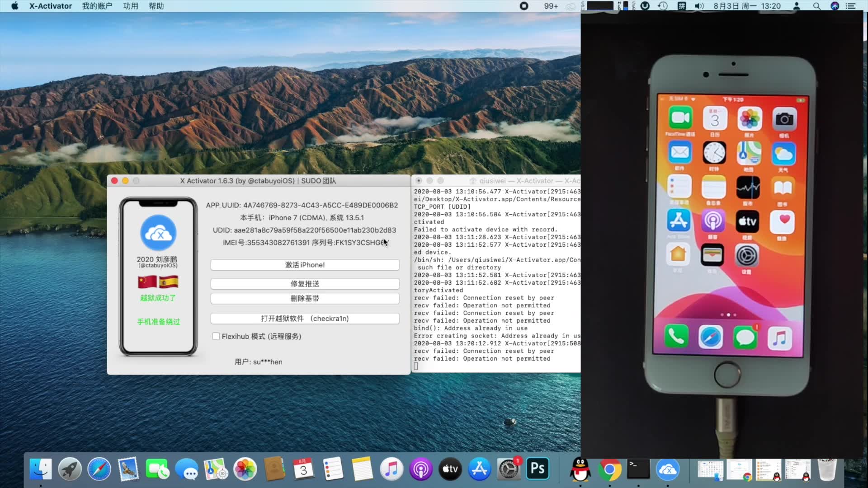This screenshot has height=488, width=868.
Task: Open QQ penguin app in Dock
Action: pos(580,469)
